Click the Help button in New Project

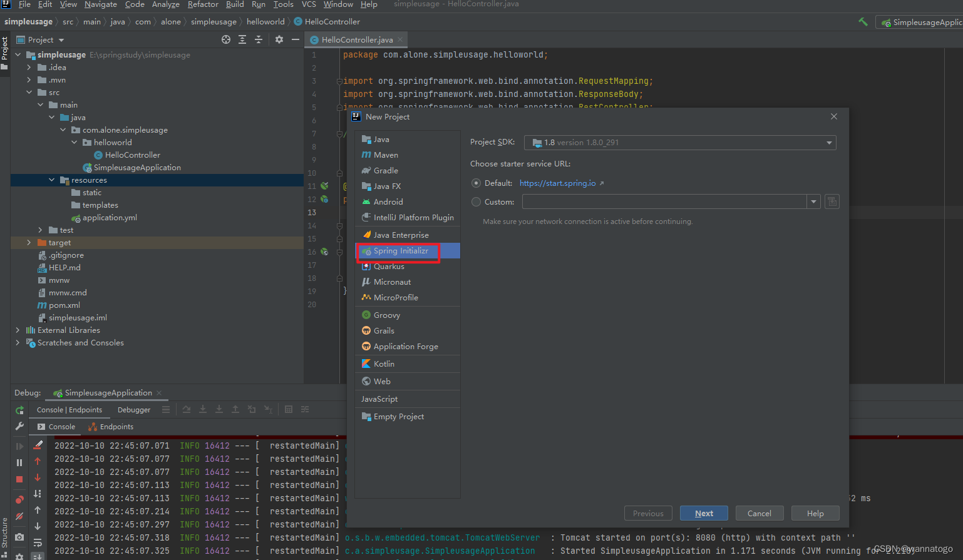pyautogui.click(x=815, y=514)
